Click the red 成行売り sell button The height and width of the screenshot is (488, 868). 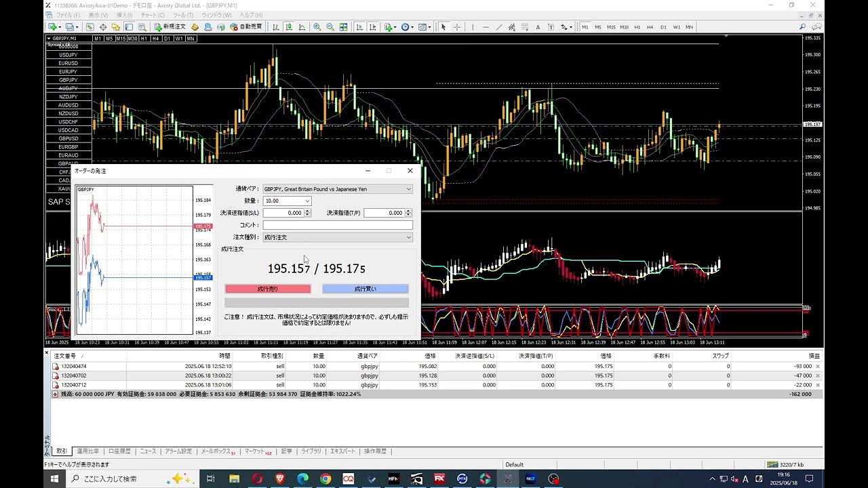(268, 289)
